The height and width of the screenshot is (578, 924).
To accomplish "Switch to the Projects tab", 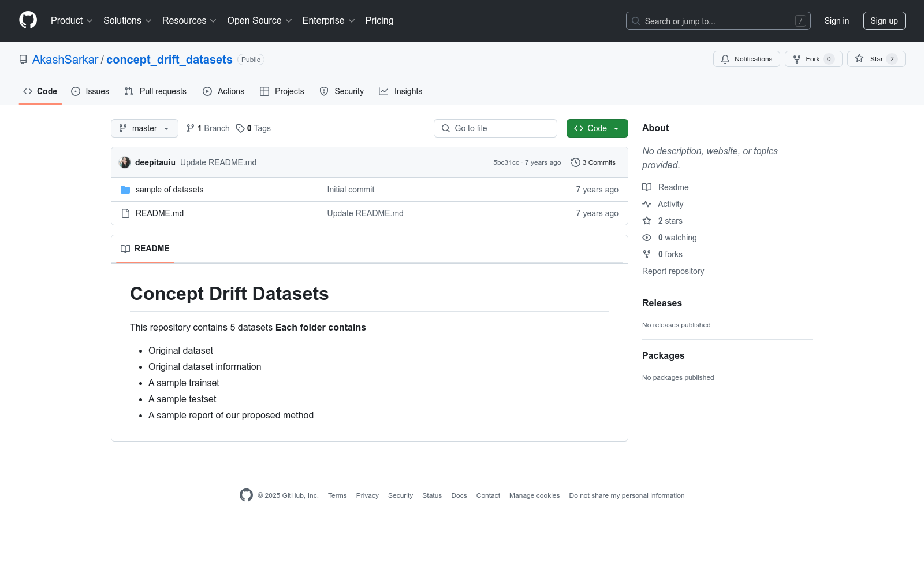I will (282, 91).
